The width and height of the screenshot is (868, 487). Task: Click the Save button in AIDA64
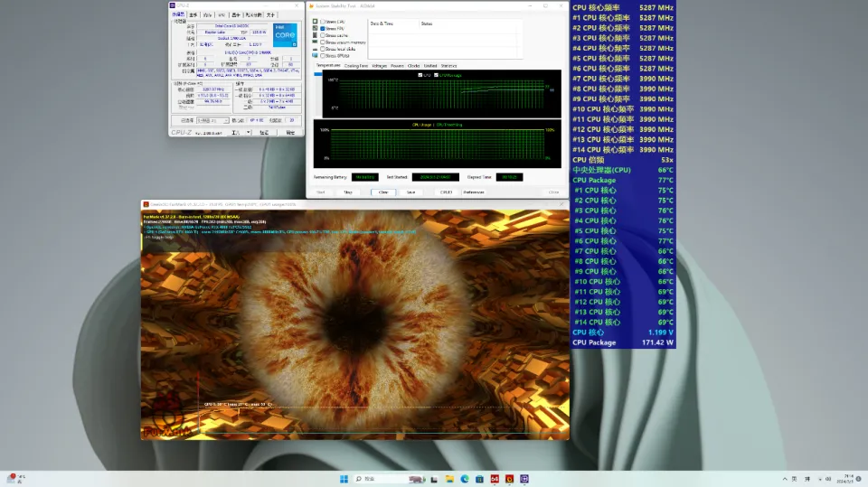pyautogui.click(x=410, y=192)
